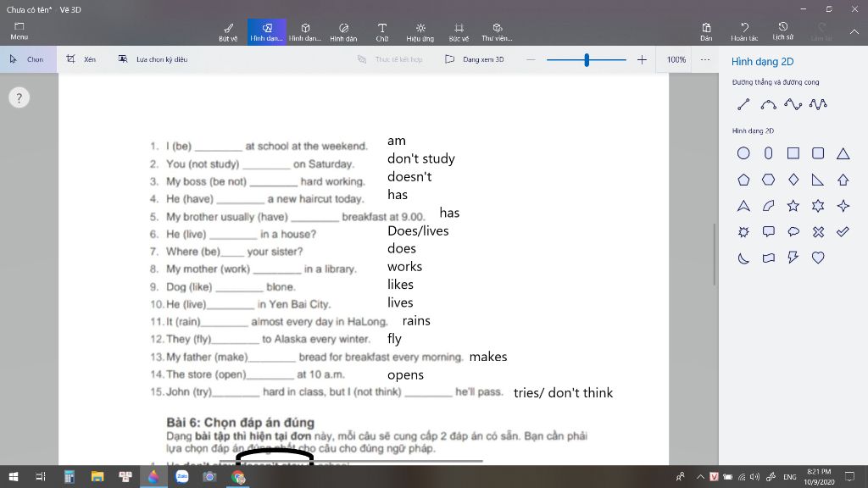Select the hexagon 2D shape
This screenshot has width=868, height=488.
coord(768,180)
